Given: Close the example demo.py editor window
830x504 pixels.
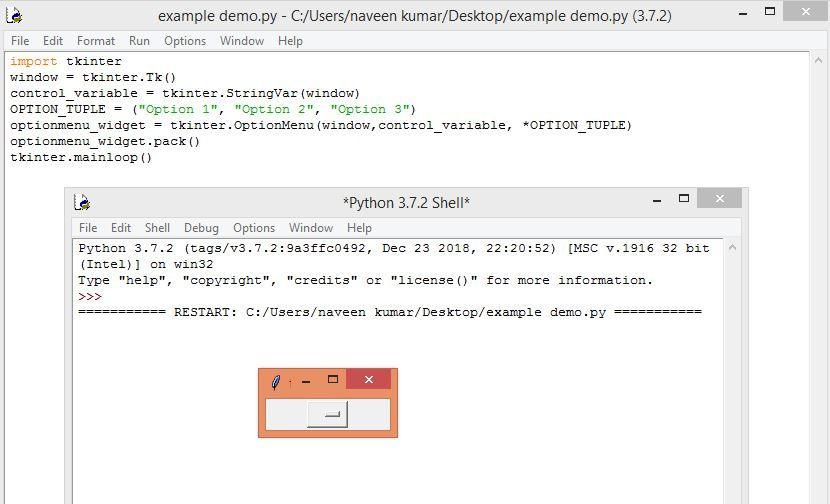Looking at the screenshot, I should point(806,11).
